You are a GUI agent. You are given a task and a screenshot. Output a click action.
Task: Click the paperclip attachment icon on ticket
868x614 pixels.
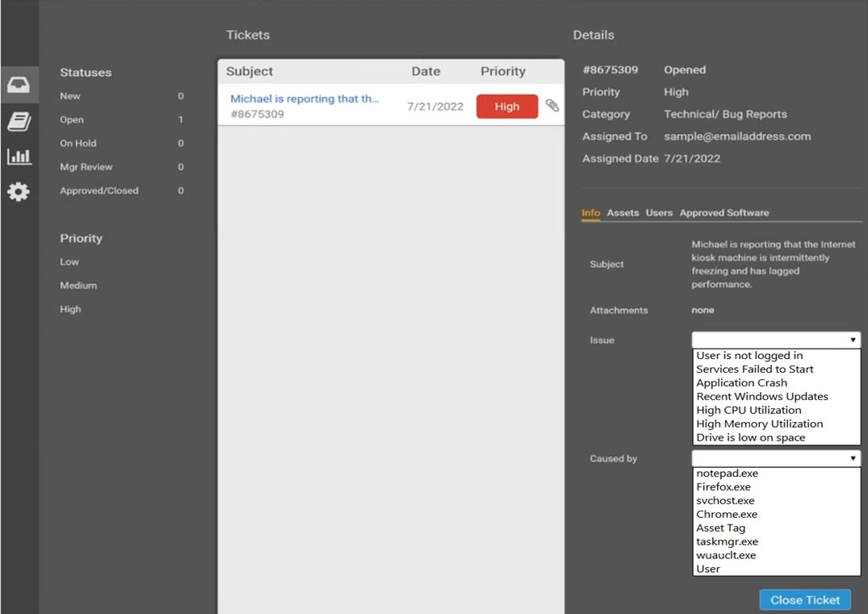pyautogui.click(x=552, y=106)
